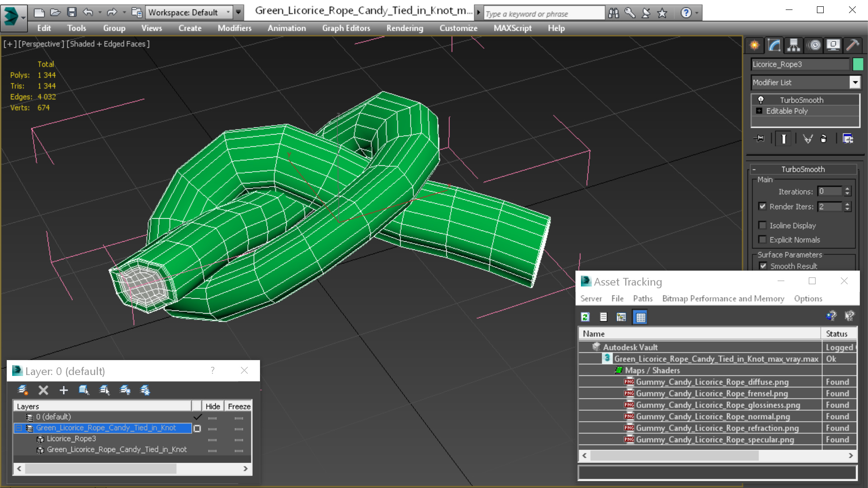Viewport: 868px width, 488px height.
Task: Collapse the Green_Licorice_Rope_Candy_Tied_in_Knot layer
Action: point(19,428)
